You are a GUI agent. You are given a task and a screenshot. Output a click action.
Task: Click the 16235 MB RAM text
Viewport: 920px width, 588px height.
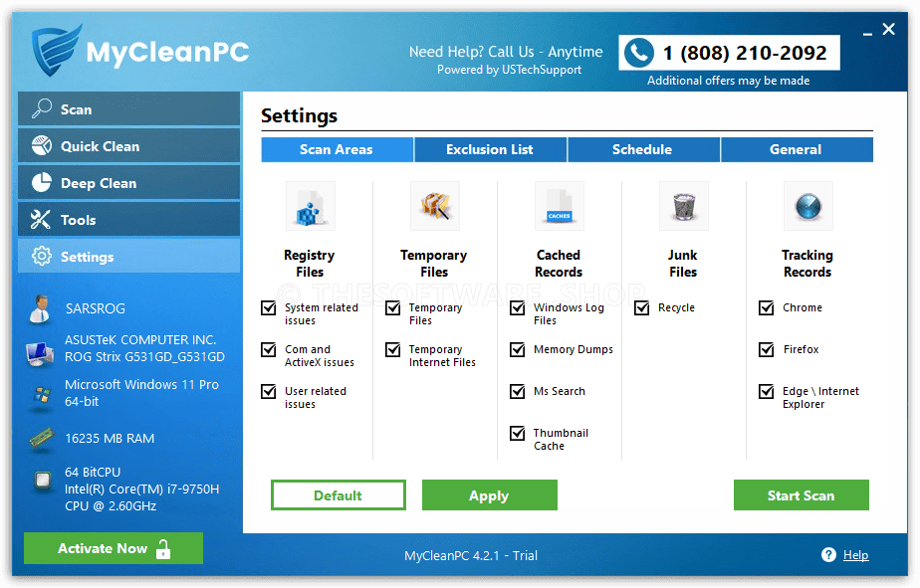(110, 439)
